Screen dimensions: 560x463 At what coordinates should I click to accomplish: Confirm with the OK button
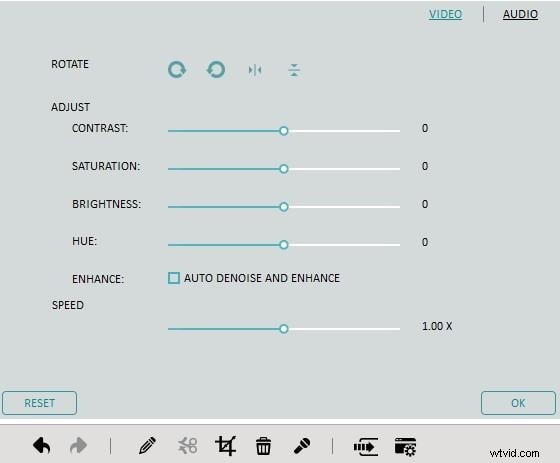(x=518, y=403)
